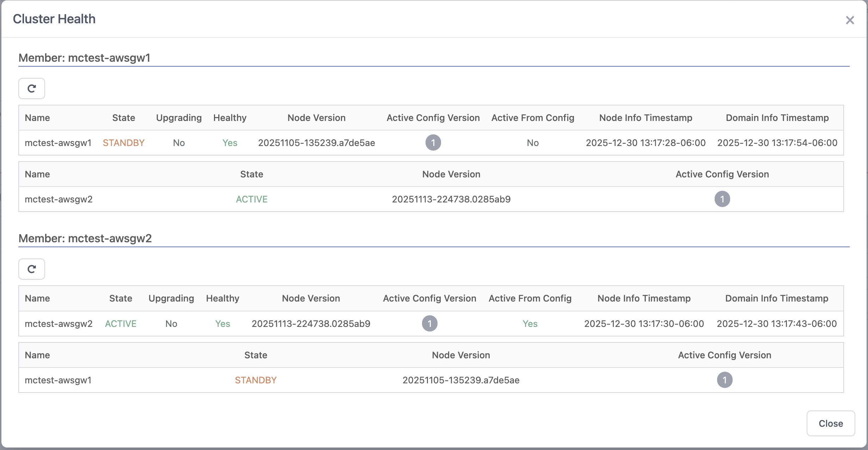Expand the Member: mctest-awsgw1 section header
868x450 pixels.
point(85,57)
